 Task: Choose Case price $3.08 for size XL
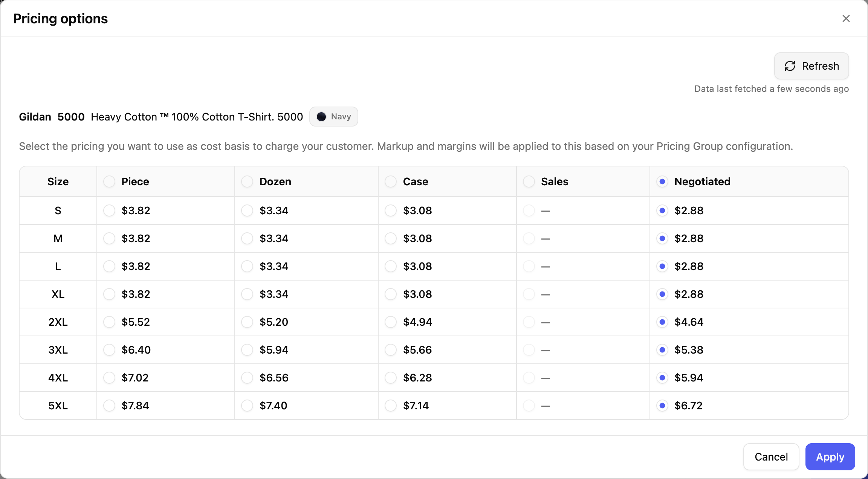pyautogui.click(x=391, y=294)
